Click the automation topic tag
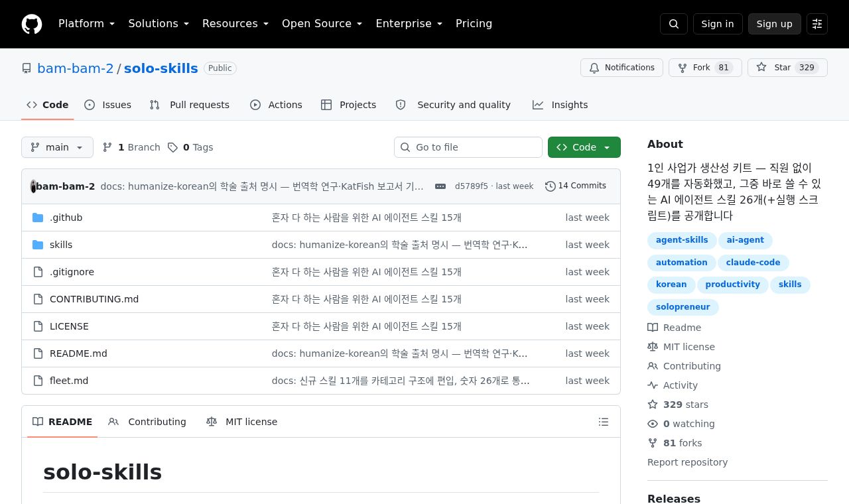The image size is (849, 504). tap(682, 263)
